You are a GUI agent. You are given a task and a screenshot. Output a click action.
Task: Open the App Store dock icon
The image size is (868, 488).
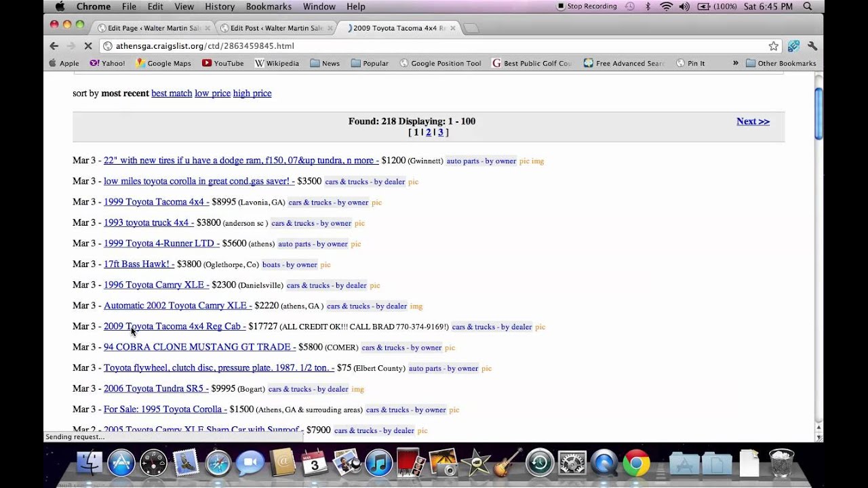click(x=122, y=464)
